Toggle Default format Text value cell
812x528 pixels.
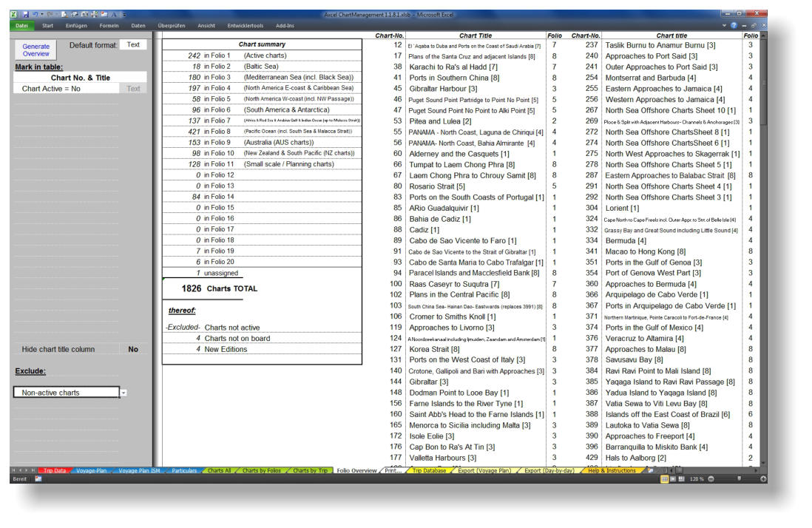pyautogui.click(x=133, y=44)
